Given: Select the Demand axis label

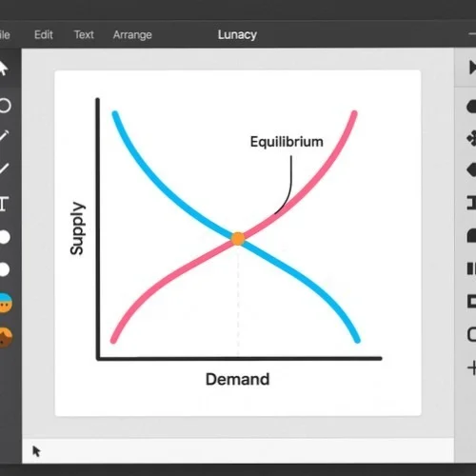Looking at the screenshot, I should click(x=238, y=379).
